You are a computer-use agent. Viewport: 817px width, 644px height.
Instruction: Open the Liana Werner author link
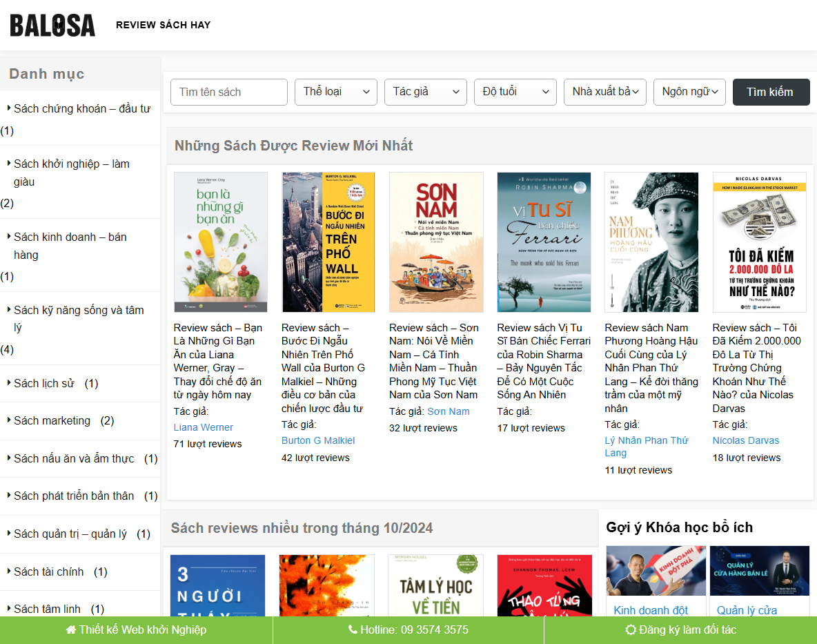click(203, 427)
